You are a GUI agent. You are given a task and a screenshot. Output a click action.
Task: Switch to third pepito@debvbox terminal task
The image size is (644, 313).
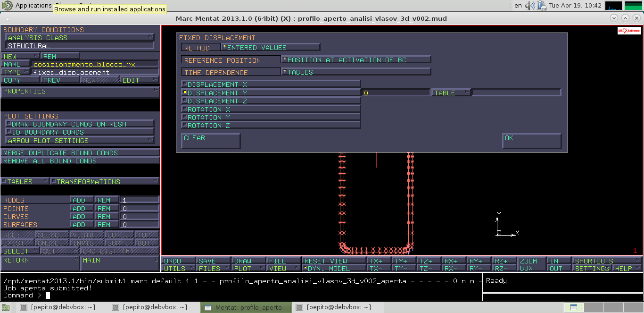tap(338, 307)
